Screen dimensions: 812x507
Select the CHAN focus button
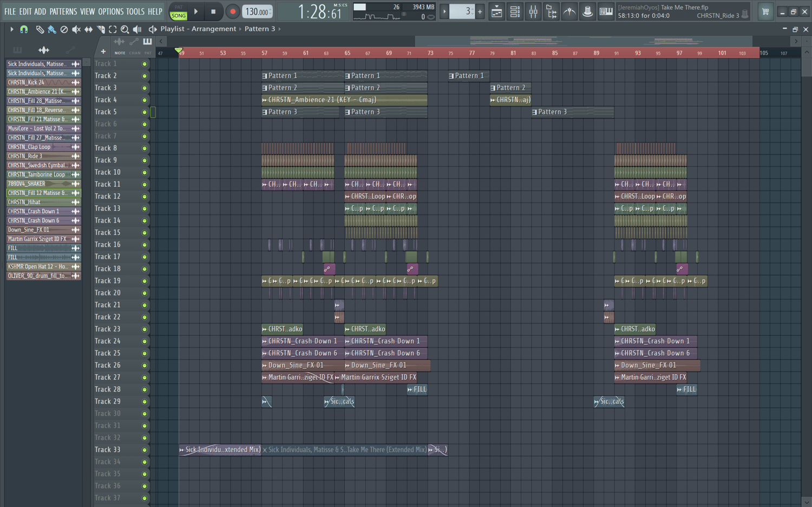coord(134,53)
